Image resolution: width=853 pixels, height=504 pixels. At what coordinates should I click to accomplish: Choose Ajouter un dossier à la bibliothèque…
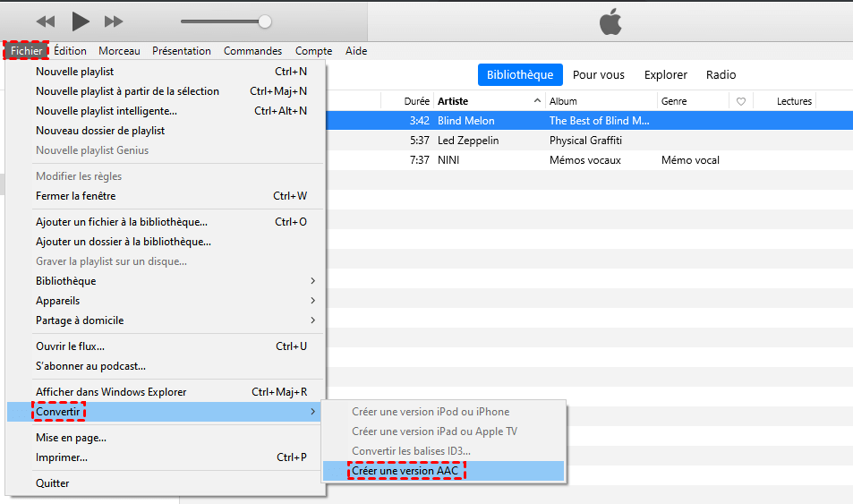tap(166, 242)
